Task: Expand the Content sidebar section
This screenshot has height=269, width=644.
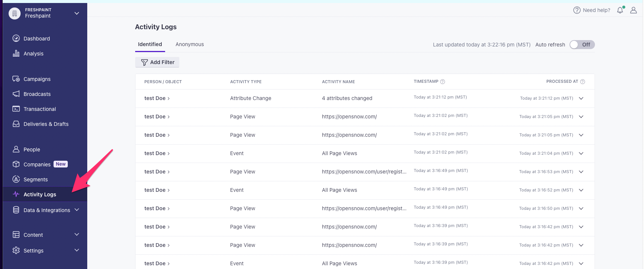Action: [77, 235]
